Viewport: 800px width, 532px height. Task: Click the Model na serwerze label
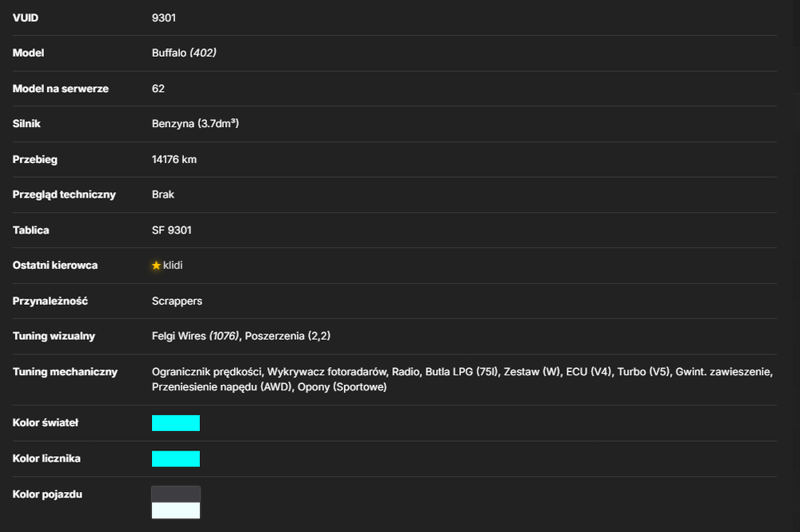pyautogui.click(x=61, y=89)
